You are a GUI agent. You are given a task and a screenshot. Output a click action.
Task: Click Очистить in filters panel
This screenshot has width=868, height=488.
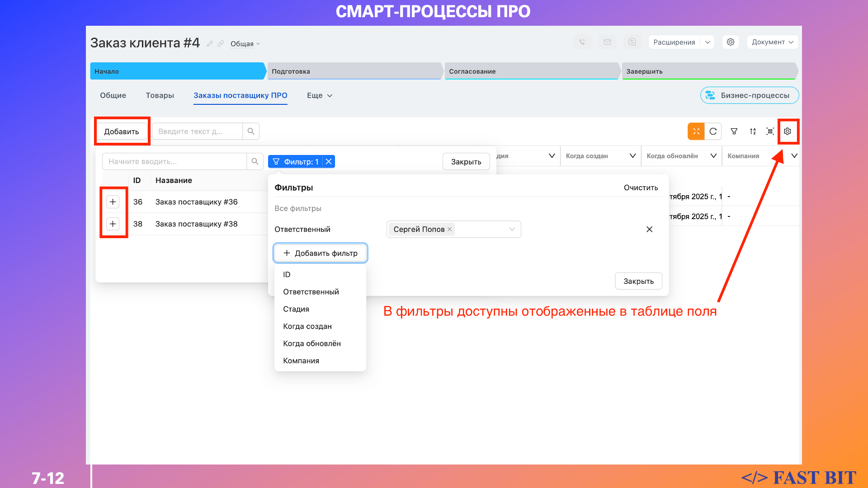pos(641,188)
